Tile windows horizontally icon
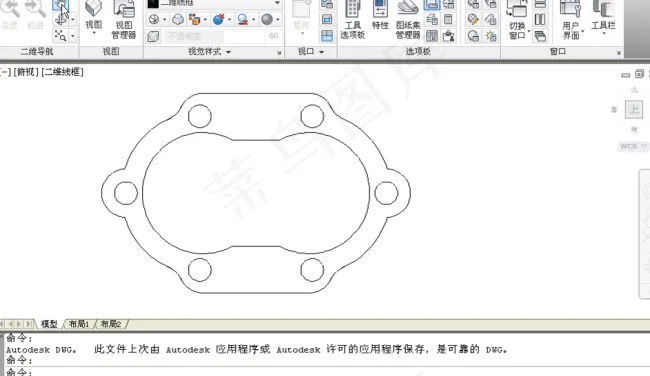Screen dimensions: 650x376 pyautogui.click(x=540, y=4)
